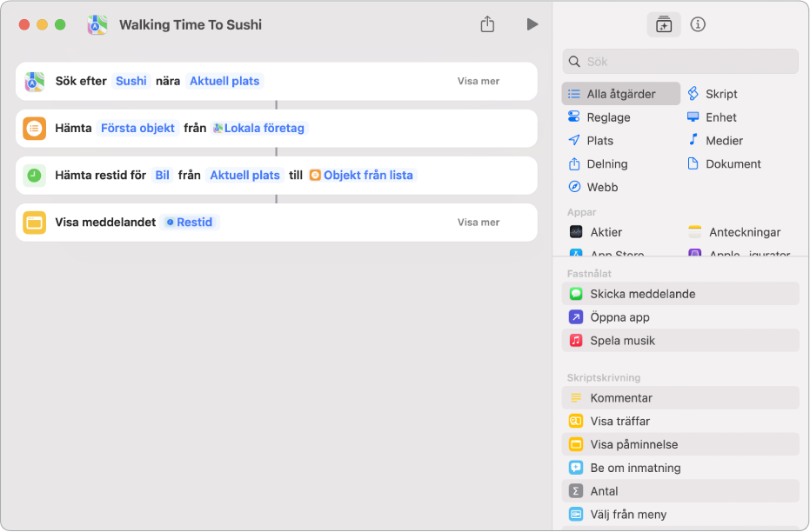Add the Visa träffar action

click(680, 421)
